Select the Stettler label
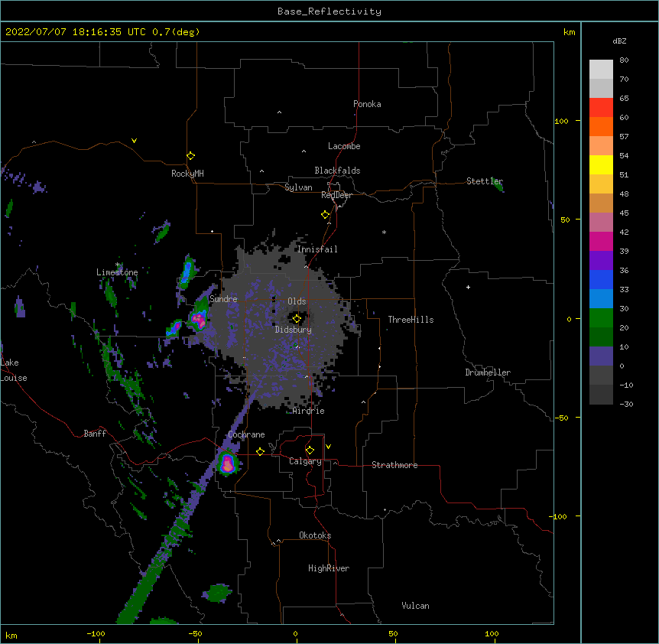 point(485,181)
